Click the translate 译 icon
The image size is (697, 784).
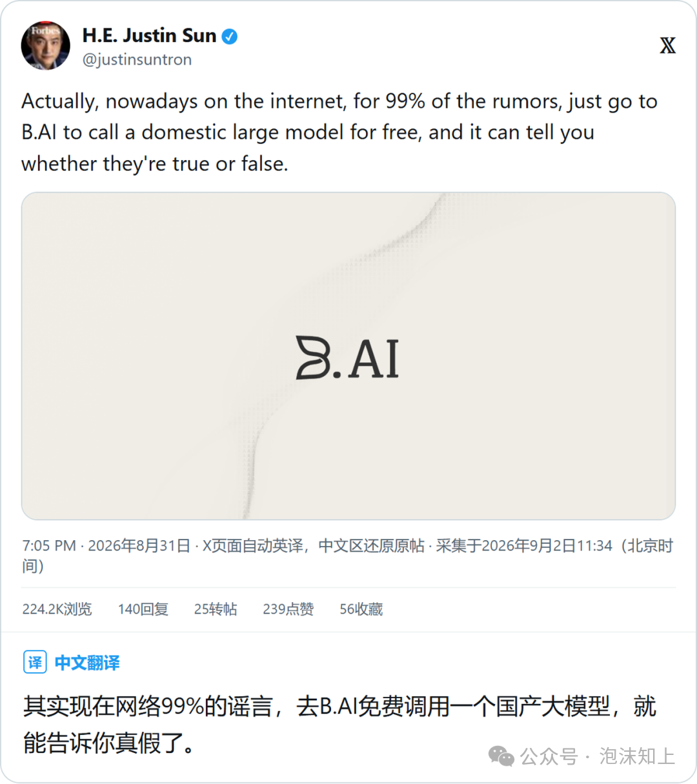[35, 662]
